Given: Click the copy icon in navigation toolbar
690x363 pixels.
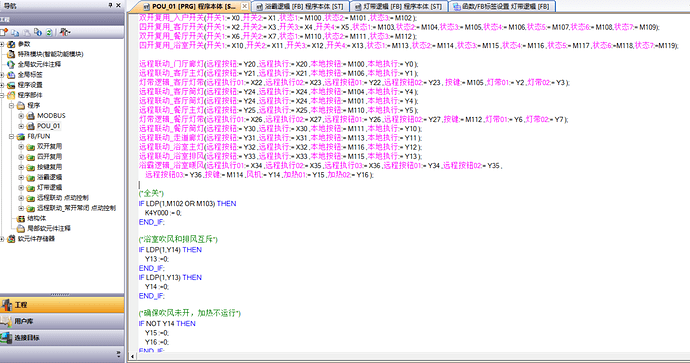Looking at the screenshot, I should tap(15, 32).
